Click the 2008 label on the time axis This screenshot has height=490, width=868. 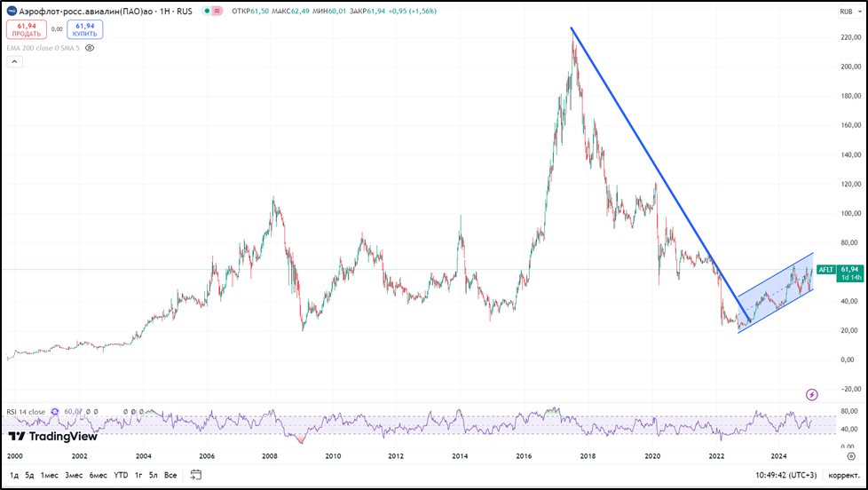[270, 456]
